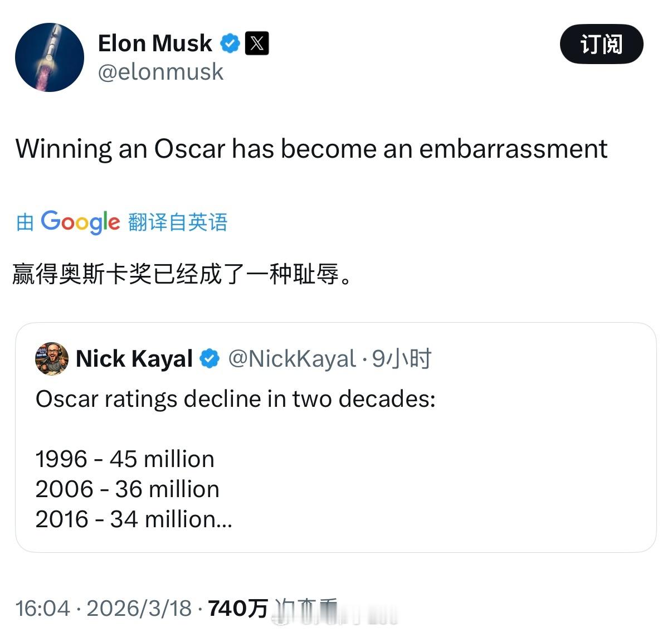Image resolution: width=672 pixels, height=632 pixels.
Task: Click the 9小时 timestamp on quoted tweet
Action: tap(402, 358)
